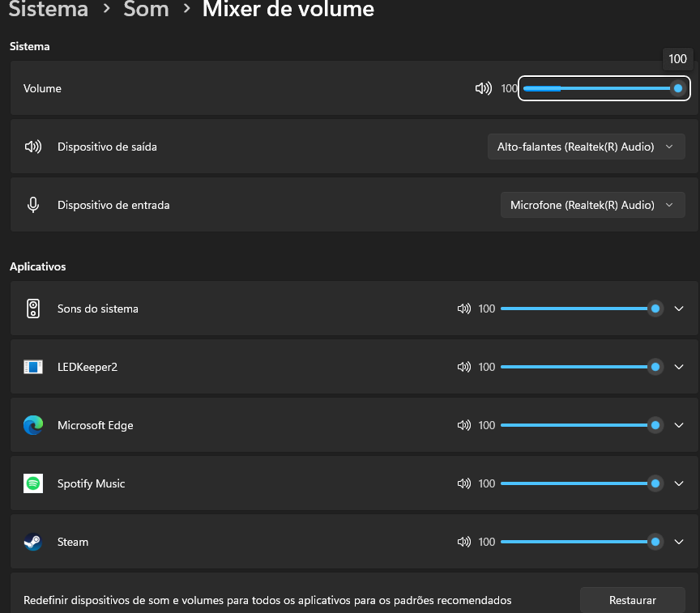The height and width of the screenshot is (613, 700).
Task: Click the Dispositivo de entrada label
Action: click(x=113, y=205)
